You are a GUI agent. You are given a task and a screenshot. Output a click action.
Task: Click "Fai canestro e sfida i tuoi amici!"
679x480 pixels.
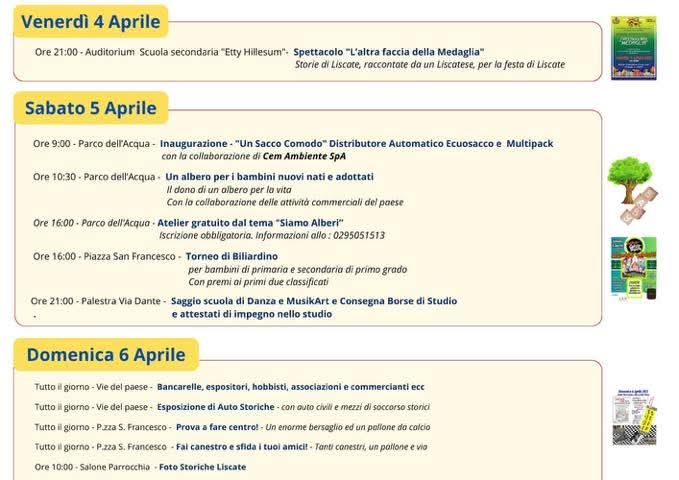242,447
